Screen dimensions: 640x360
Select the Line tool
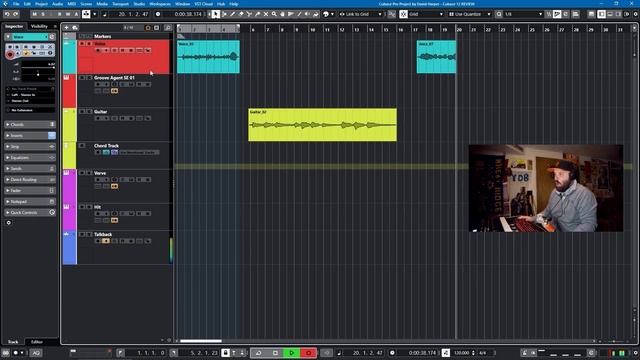(299, 14)
